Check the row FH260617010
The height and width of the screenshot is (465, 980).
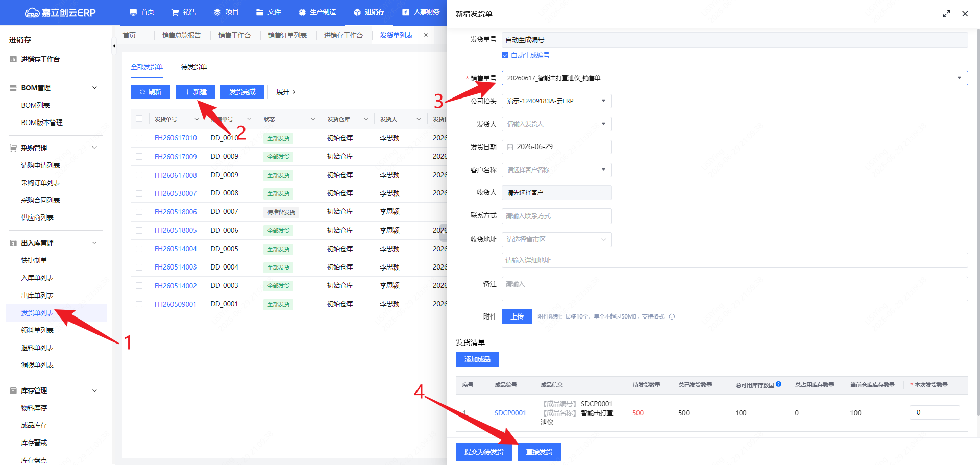(139, 138)
